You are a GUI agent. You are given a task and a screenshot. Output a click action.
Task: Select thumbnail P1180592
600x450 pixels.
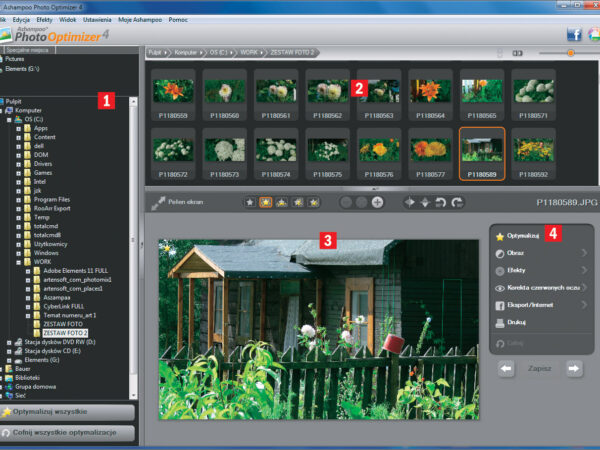pos(533,149)
